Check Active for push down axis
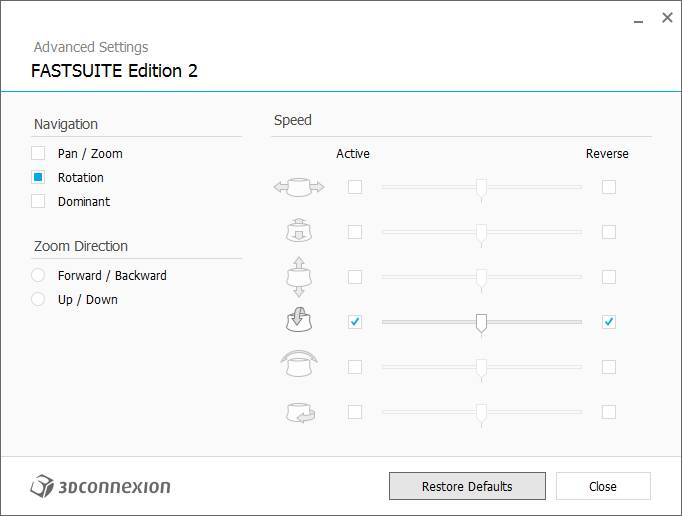The width and height of the screenshot is (682, 516). [355, 232]
